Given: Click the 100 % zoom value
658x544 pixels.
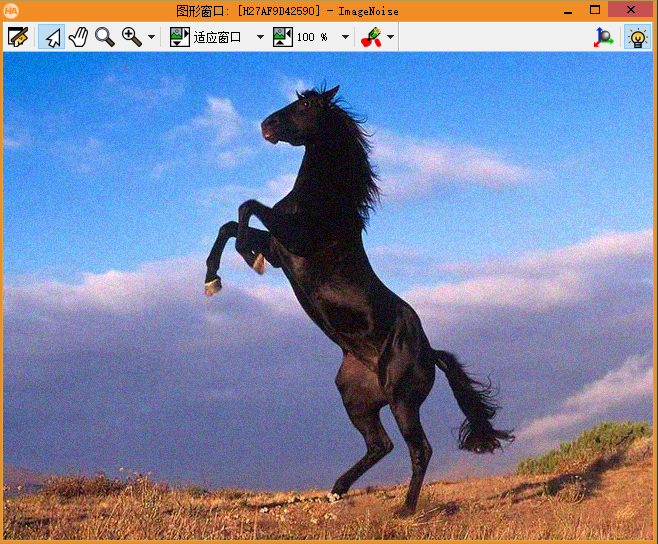Looking at the screenshot, I should 312,37.
